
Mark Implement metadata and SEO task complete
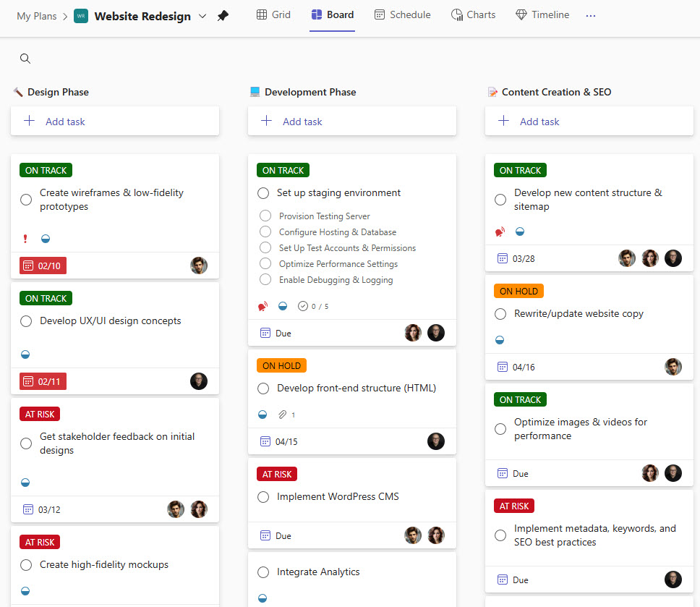(500, 535)
